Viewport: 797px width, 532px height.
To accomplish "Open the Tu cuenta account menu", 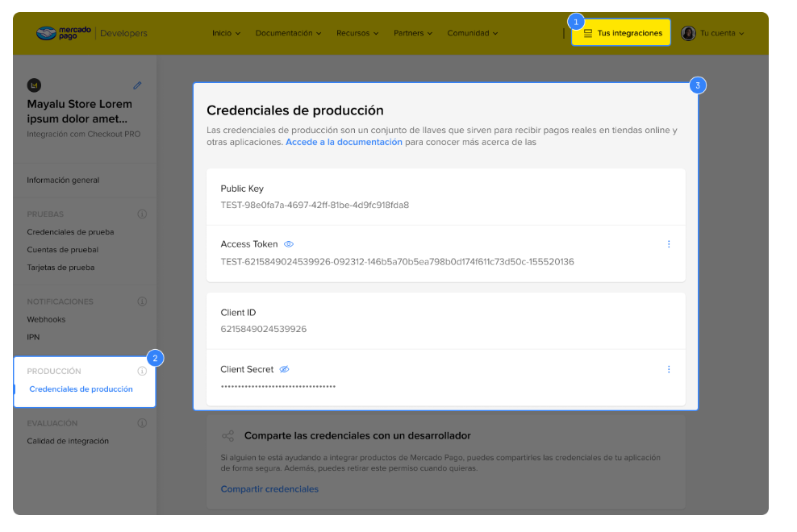I will point(722,33).
